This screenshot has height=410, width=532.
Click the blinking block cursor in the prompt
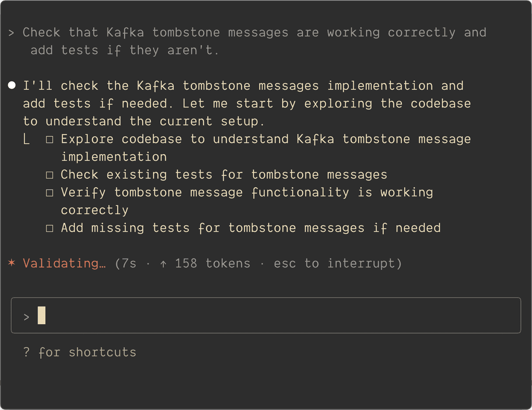(42, 315)
